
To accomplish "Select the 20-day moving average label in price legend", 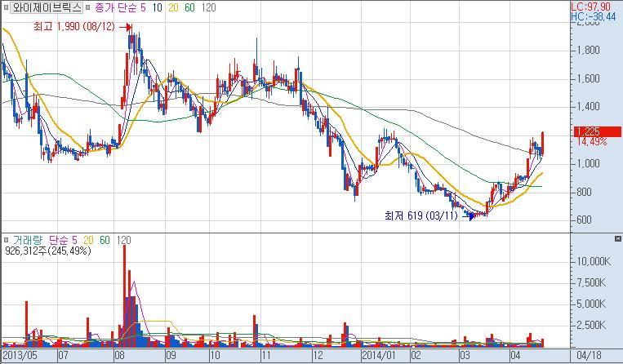I will [173, 7].
